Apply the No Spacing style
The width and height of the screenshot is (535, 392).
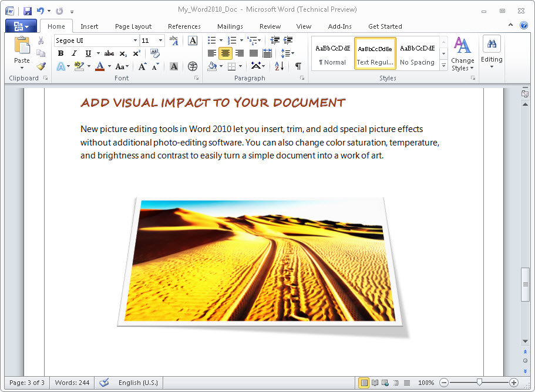417,54
